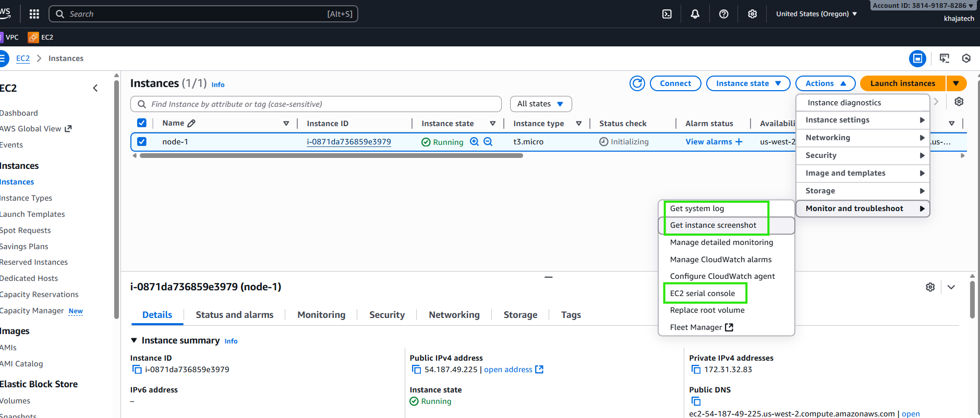980x418 pixels.
Task: Open table preferences gear icon
Action: (959, 102)
